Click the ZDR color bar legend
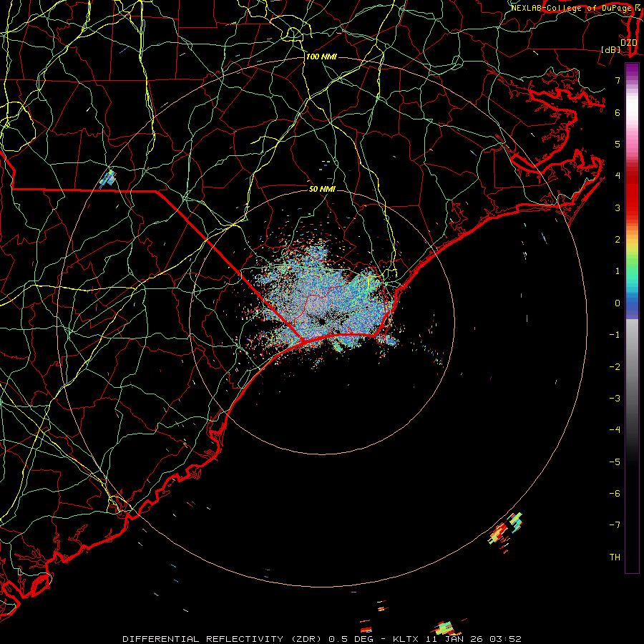This screenshot has width=644, height=644. 632,318
